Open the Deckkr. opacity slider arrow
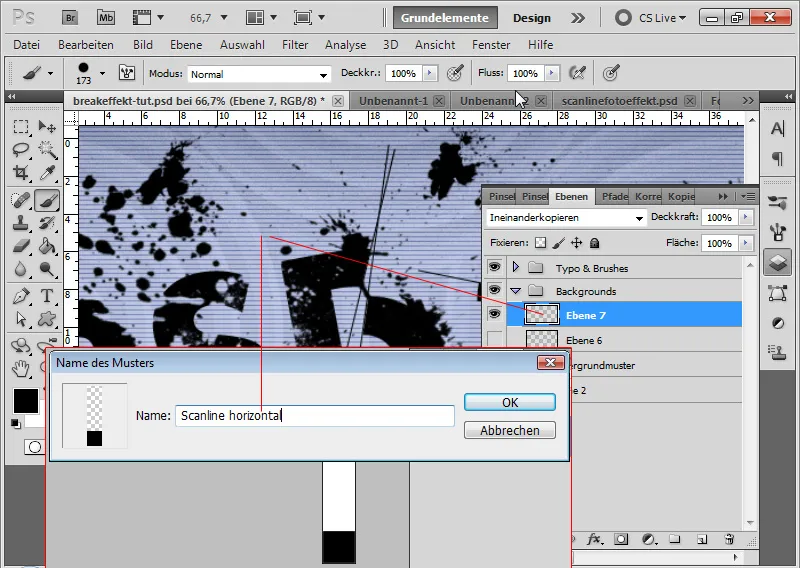 click(x=430, y=73)
